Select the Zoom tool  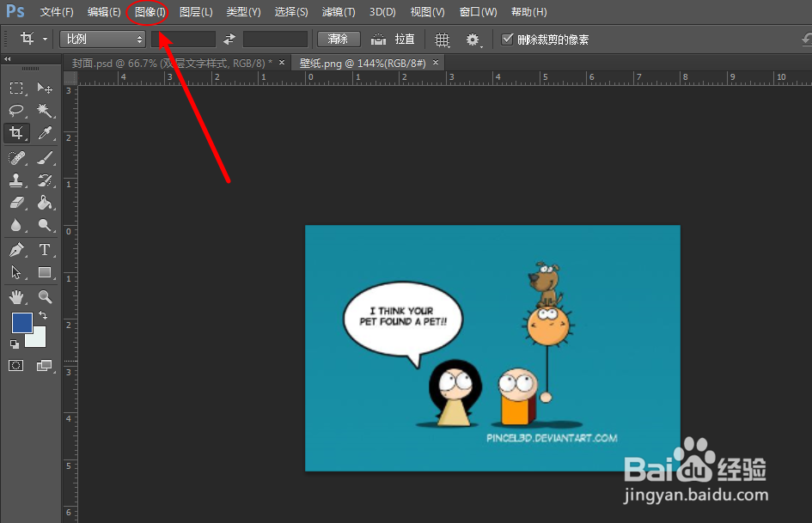coord(45,297)
